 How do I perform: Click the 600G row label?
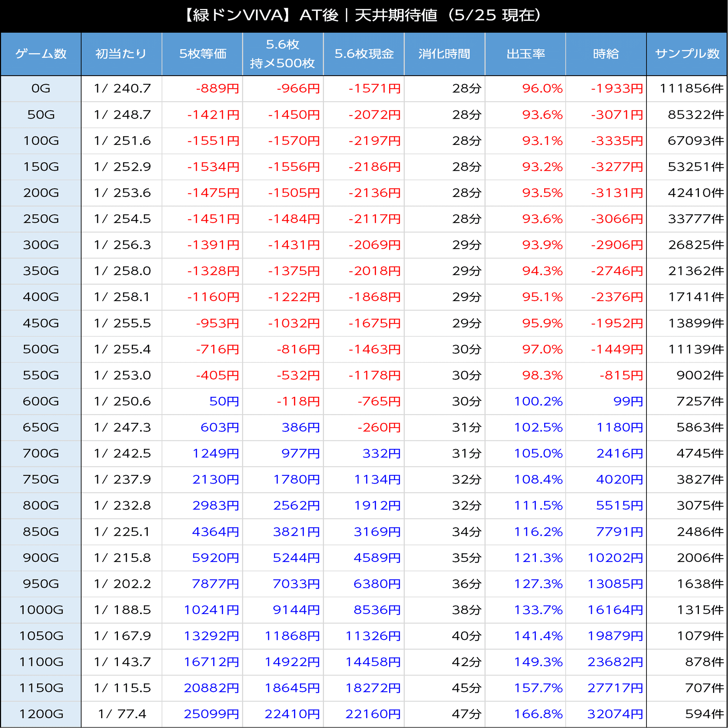tap(41, 401)
